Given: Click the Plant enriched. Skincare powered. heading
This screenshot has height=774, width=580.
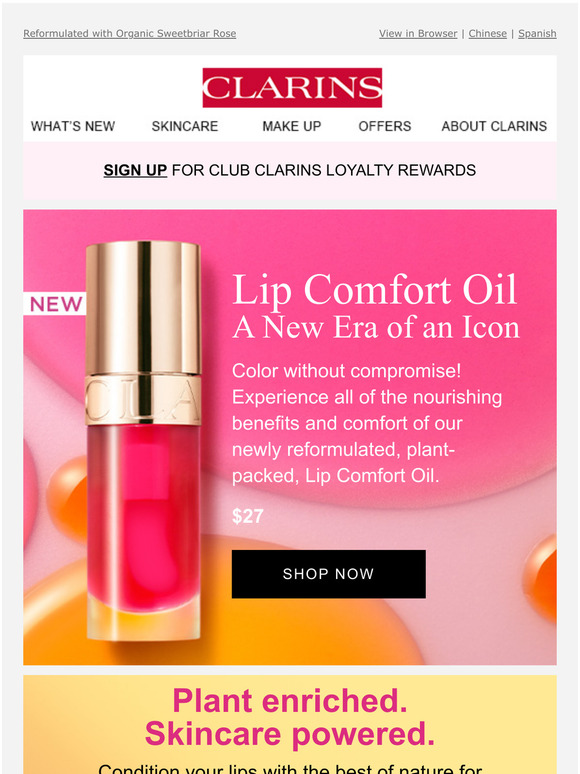Looking at the screenshot, I should coord(290,717).
